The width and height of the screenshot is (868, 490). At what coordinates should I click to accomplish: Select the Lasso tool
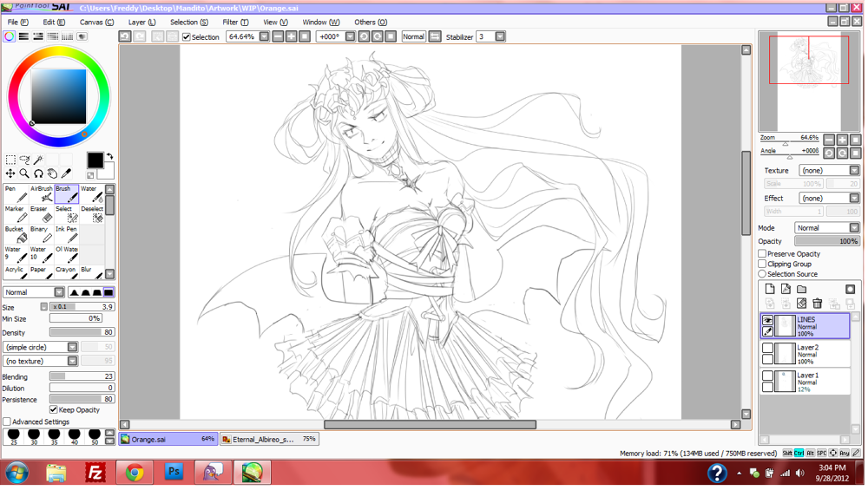(x=24, y=160)
